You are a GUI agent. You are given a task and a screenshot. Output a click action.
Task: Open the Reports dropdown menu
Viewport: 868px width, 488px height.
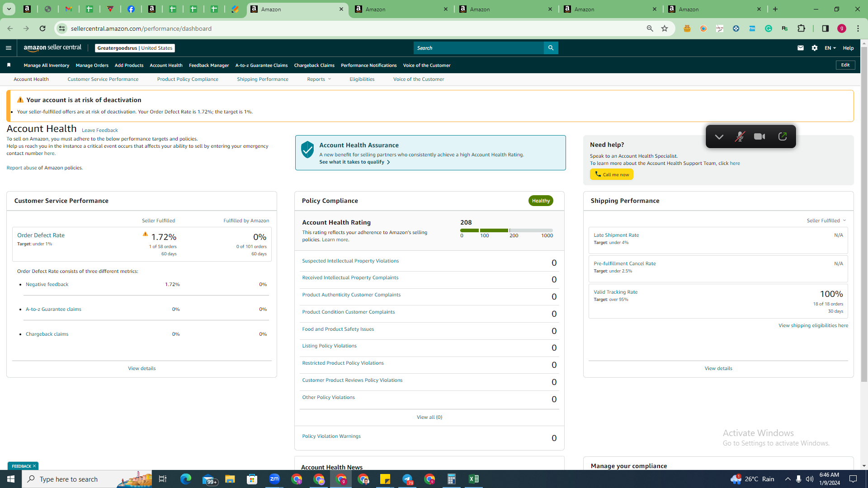click(319, 79)
